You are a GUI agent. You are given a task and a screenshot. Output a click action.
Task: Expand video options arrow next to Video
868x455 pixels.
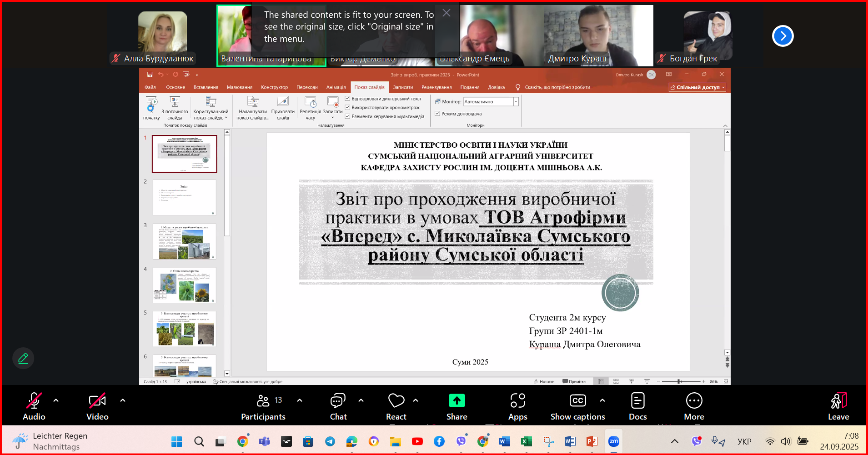(x=123, y=400)
